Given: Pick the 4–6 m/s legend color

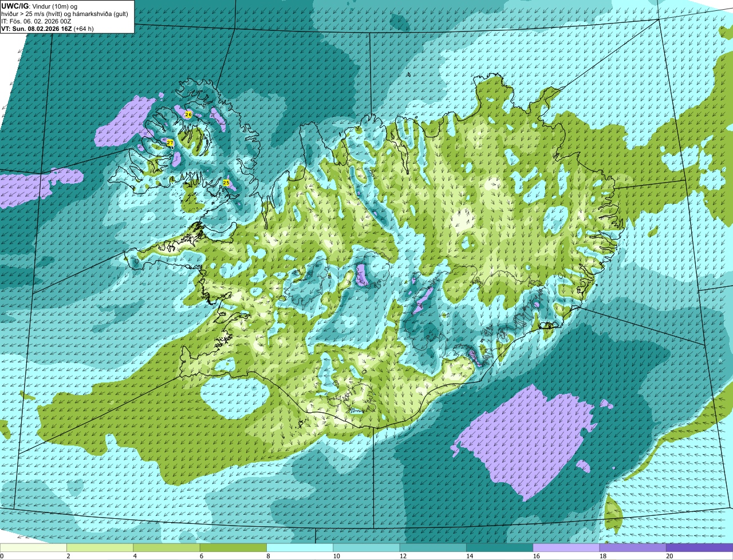Looking at the screenshot, I should point(167,548).
